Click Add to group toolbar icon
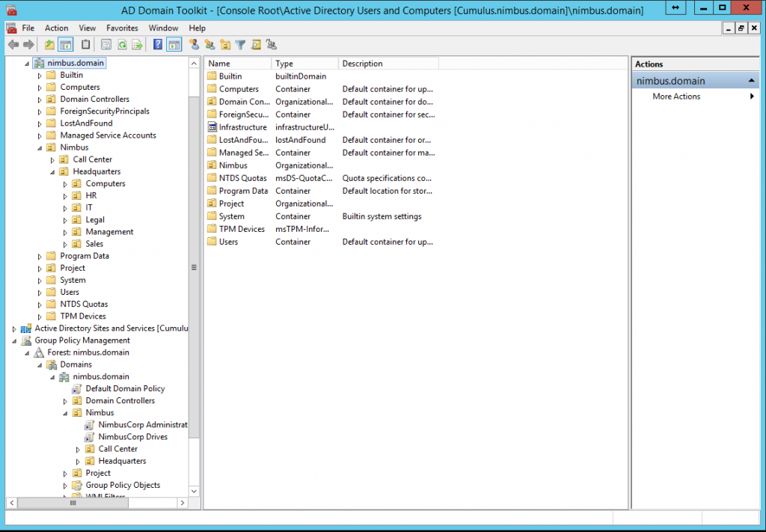Screen dimensions: 766x532 (272, 45)
